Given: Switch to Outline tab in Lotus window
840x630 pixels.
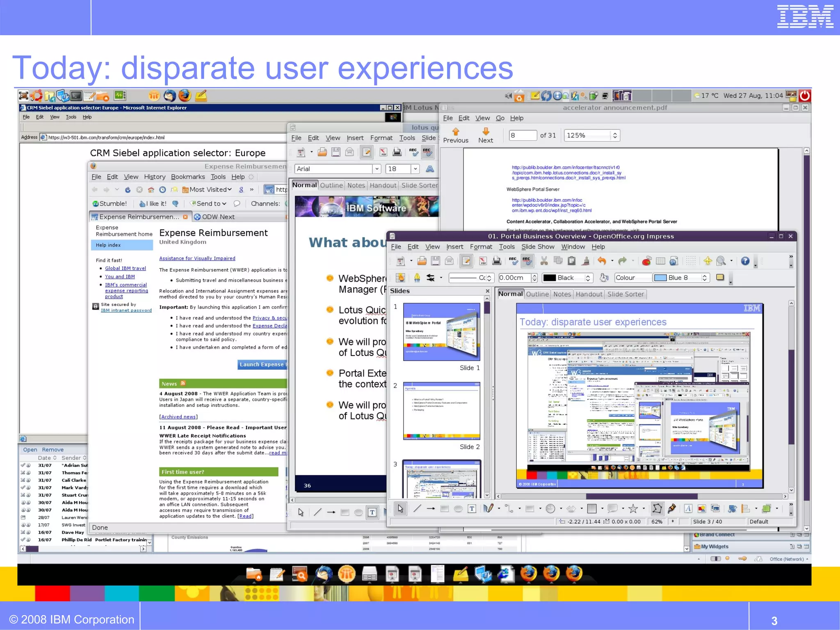Looking at the screenshot, I should [331, 185].
